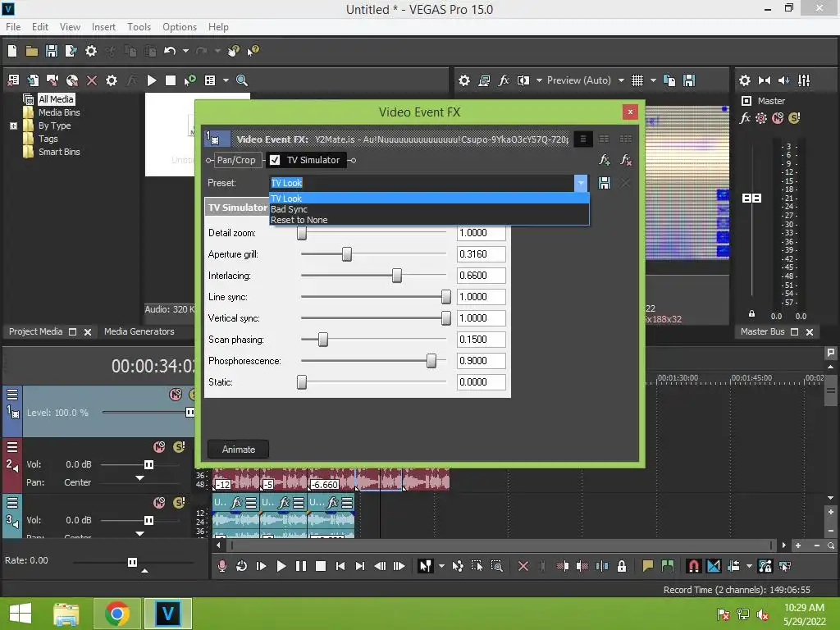Collapse the Preset dropdown arrow
Screen dimensions: 840x630
581,183
